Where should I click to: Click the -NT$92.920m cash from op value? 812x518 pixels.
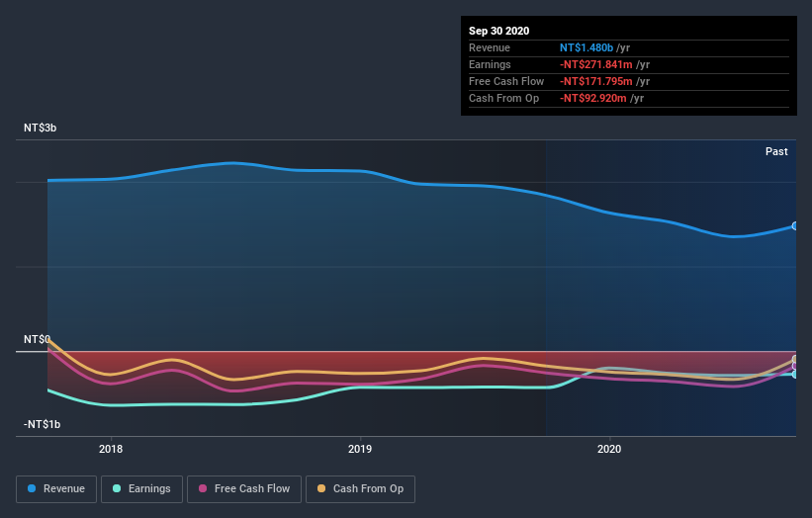[x=593, y=98]
